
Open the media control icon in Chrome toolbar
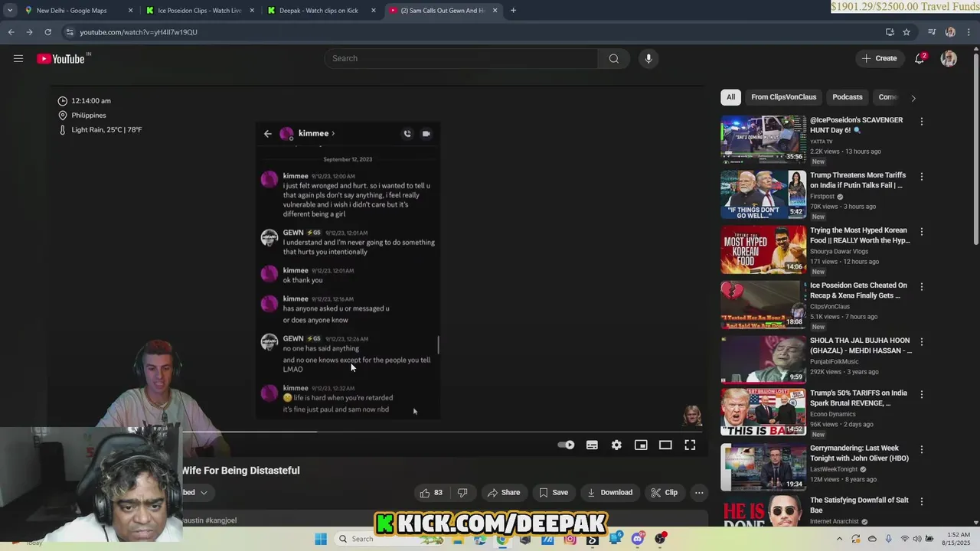[x=932, y=32]
